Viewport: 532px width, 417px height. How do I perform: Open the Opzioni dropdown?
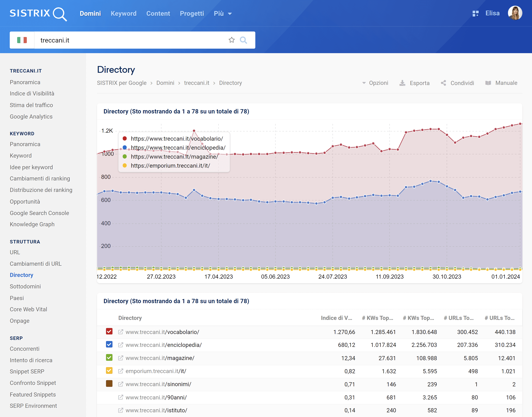click(375, 83)
